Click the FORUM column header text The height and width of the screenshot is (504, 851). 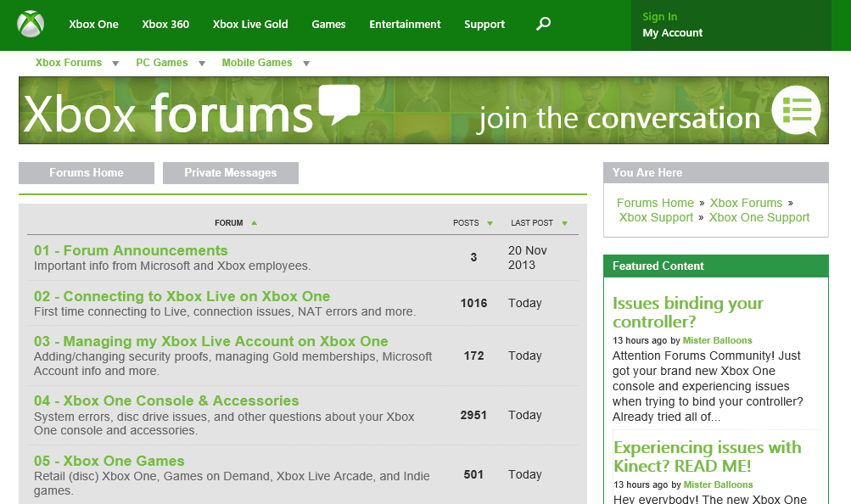228,223
